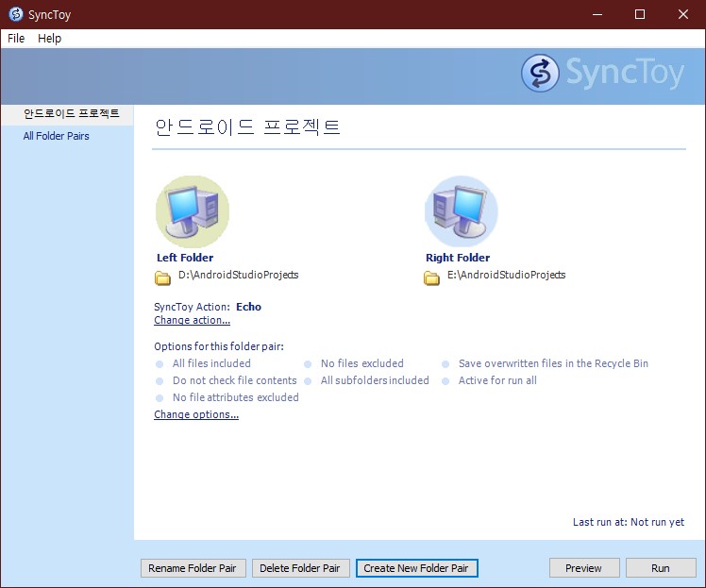Click the Run button
The width and height of the screenshot is (706, 588).
(661, 568)
